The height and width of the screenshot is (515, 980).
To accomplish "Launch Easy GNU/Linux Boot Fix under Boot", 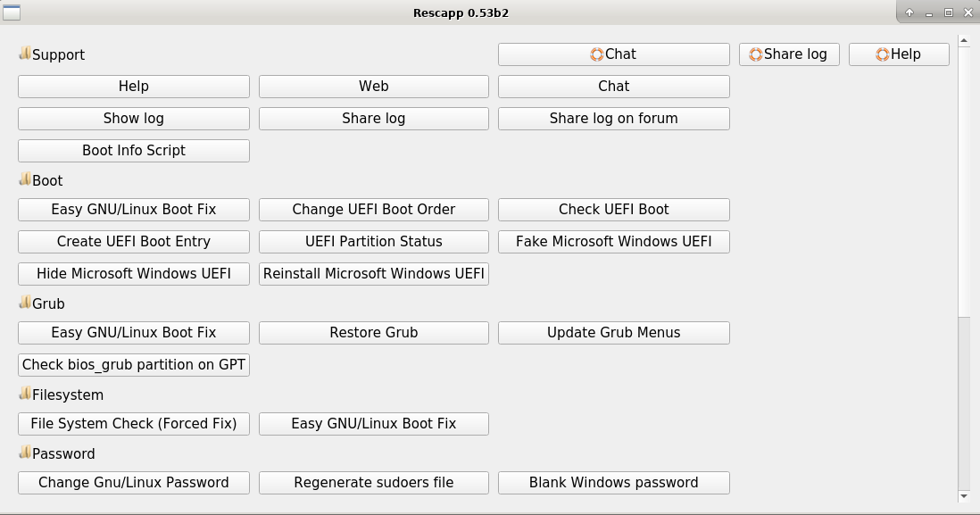I will tap(133, 209).
